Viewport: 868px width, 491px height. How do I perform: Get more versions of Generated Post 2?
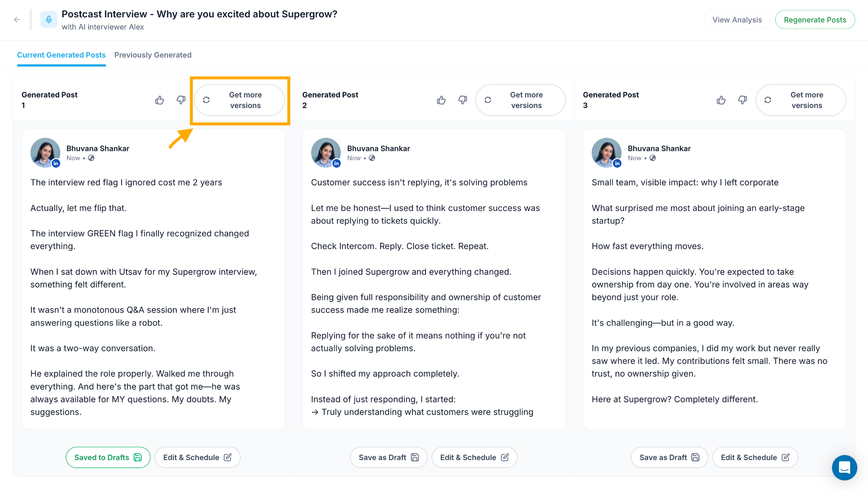(520, 100)
